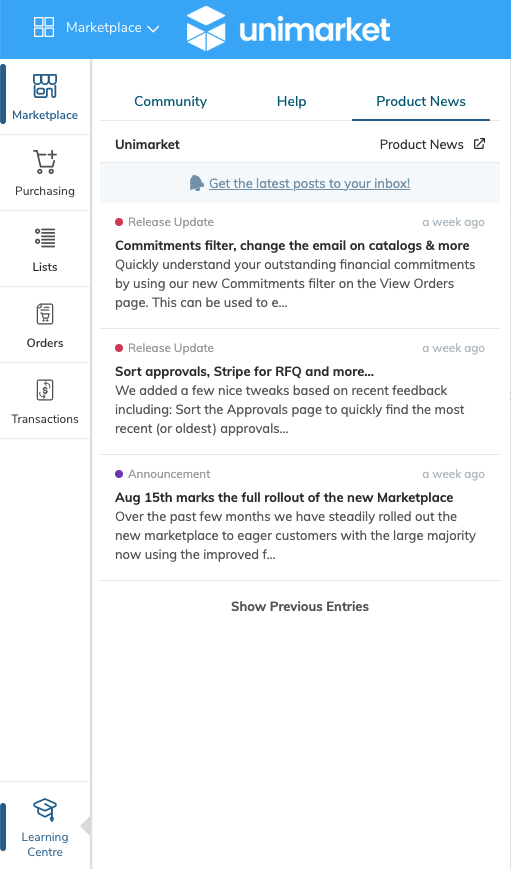Viewport: 511px width, 869px height.
Task: Click the Unimarket logo in header
Action: 288,28
